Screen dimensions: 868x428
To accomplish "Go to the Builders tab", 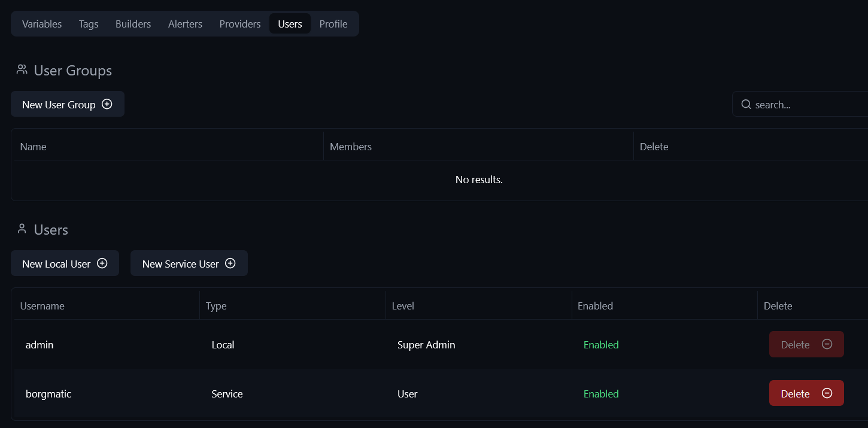I will 133,24.
